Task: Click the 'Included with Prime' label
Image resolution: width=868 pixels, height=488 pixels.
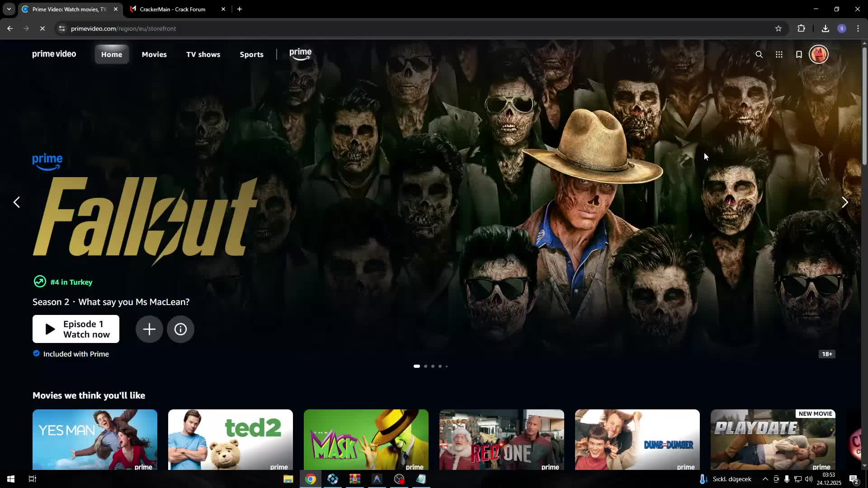Action: 76,354
